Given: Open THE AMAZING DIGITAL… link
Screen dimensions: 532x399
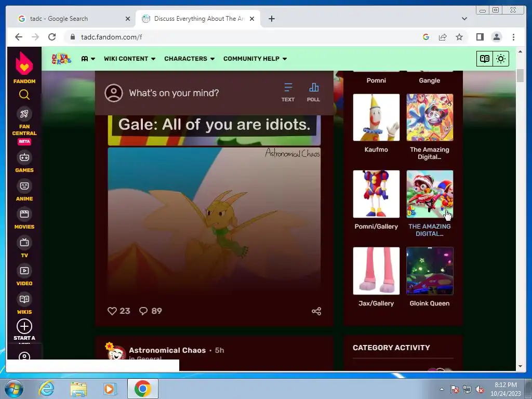Looking at the screenshot, I should pos(430,230).
